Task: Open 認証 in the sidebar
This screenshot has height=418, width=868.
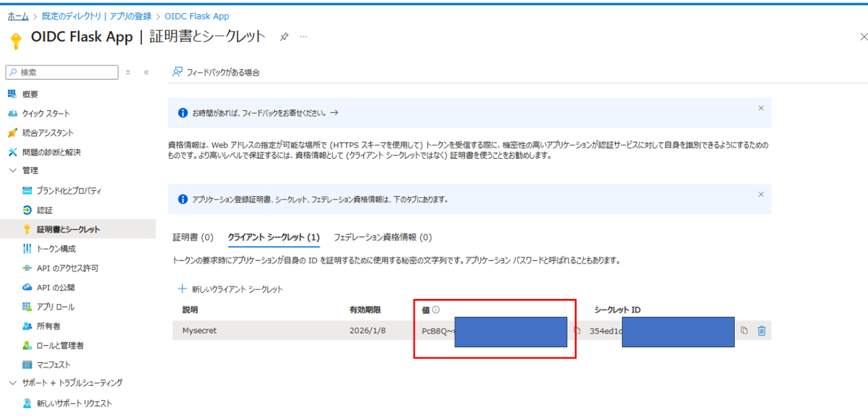Action: 44,210
